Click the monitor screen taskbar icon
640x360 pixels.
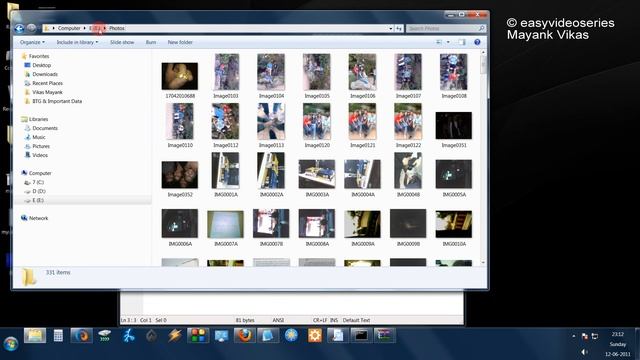pyautogui.click(x=221, y=336)
